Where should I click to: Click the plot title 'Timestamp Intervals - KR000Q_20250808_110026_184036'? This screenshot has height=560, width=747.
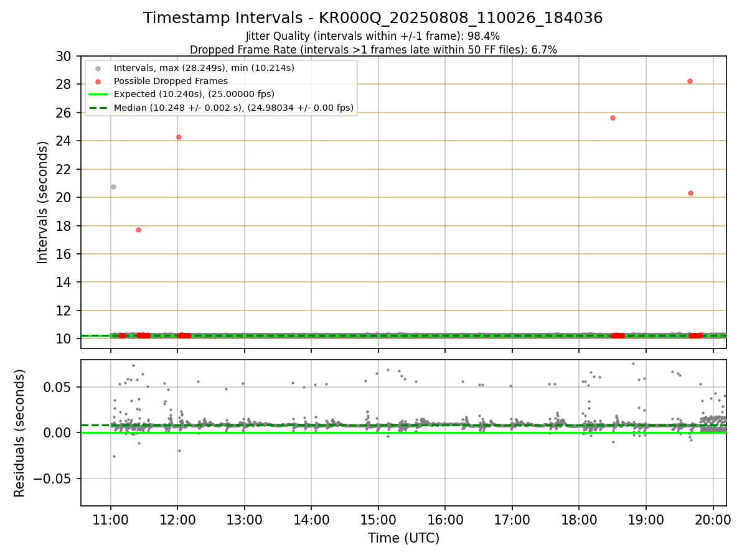pyautogui.click(x=373, y=18)
